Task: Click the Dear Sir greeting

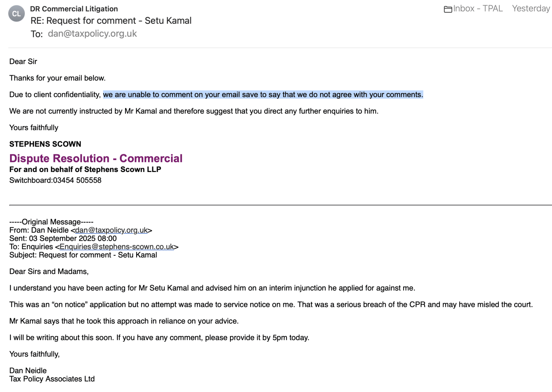Action: pyautogui.click(x=23, y=61)
